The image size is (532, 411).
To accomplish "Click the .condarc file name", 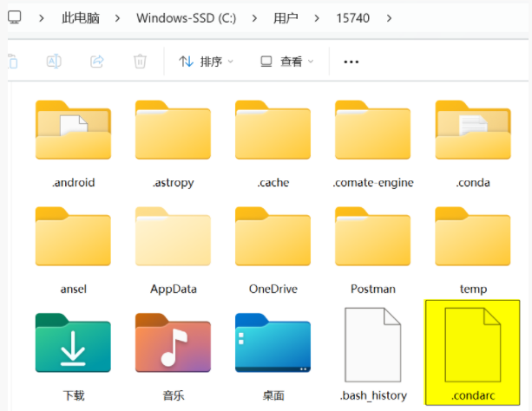I will pyautogui.click(x=473, y=395).
